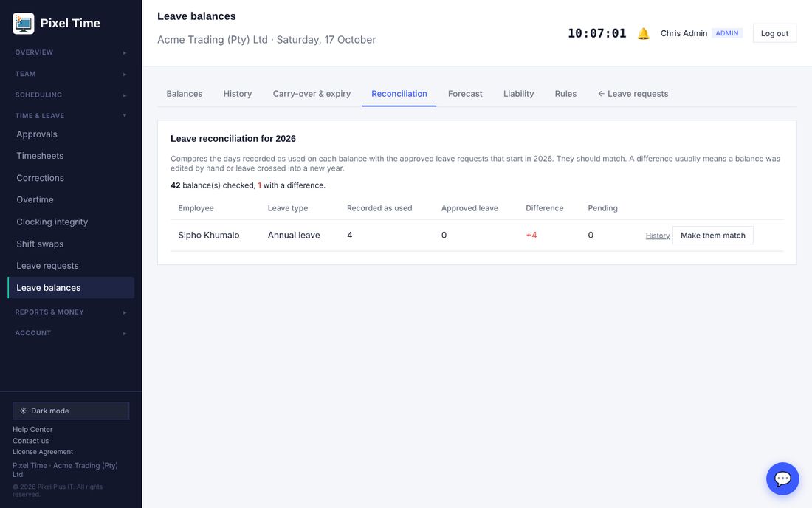Toggle Dark mode button in sidebar
The width and height of the screenshot is (812, 508).
tap(71, 411)
